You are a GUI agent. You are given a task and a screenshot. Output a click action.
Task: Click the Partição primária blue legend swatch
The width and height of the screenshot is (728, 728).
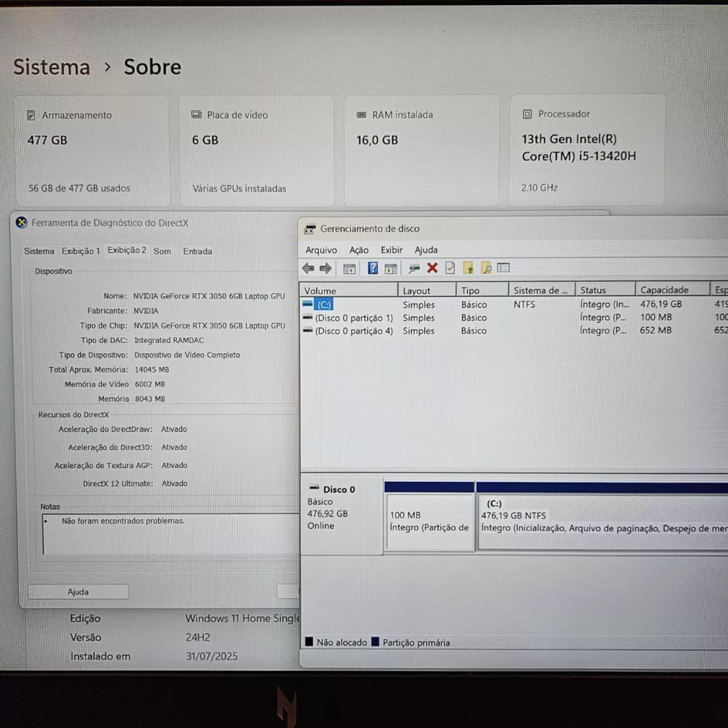tap(375, 641)
